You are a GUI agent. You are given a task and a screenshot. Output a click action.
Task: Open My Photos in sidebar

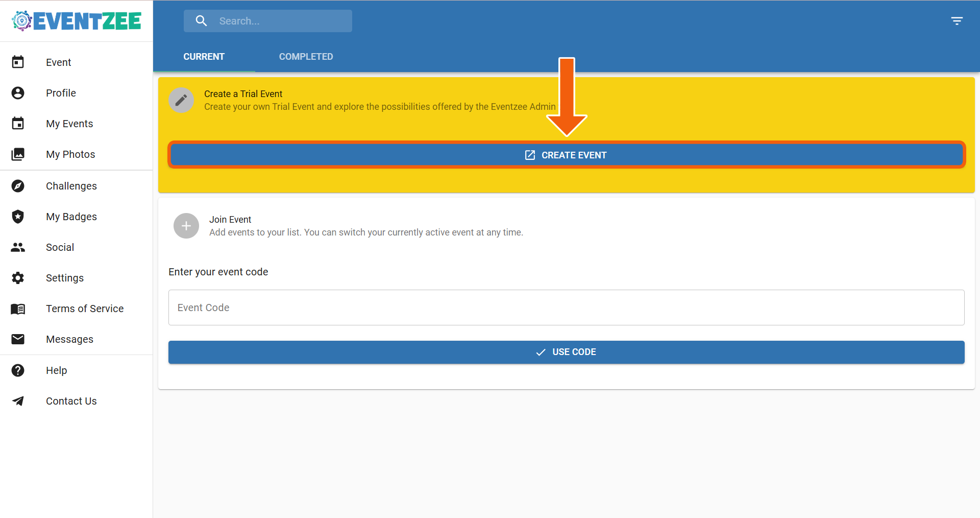(x=77, y=154)
